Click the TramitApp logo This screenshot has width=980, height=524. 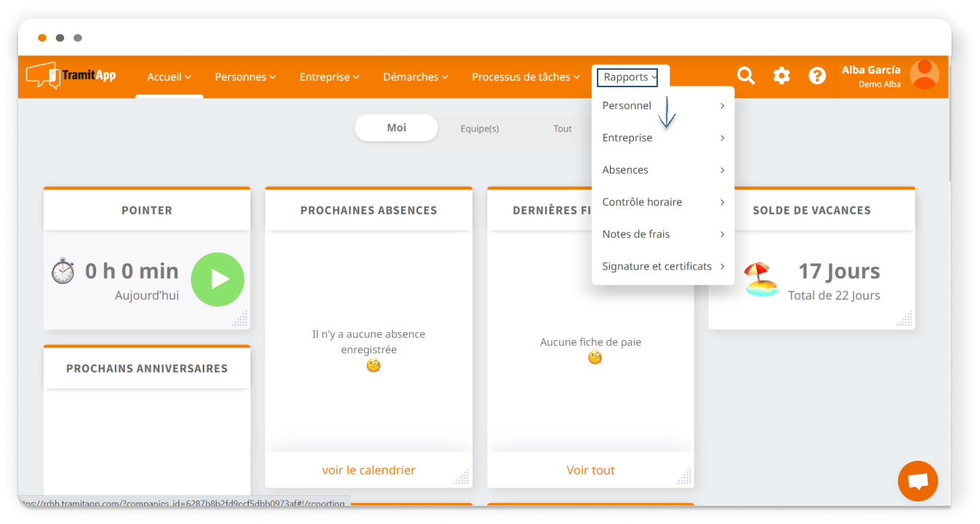(71, 76)
